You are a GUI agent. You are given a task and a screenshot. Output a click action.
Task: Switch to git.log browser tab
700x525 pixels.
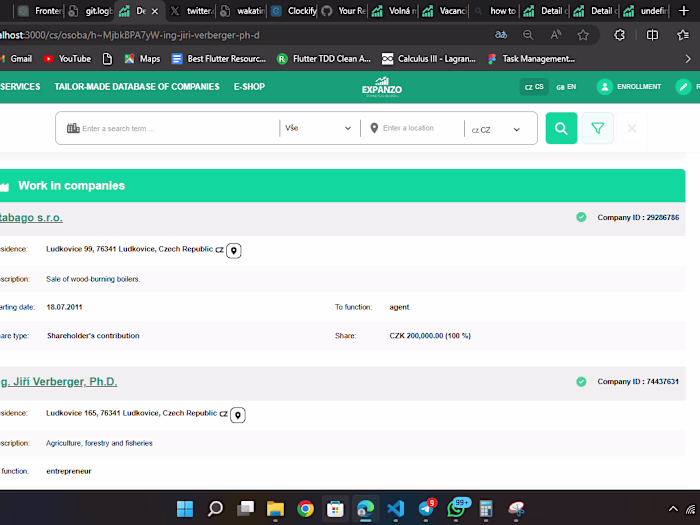(91, 11)
